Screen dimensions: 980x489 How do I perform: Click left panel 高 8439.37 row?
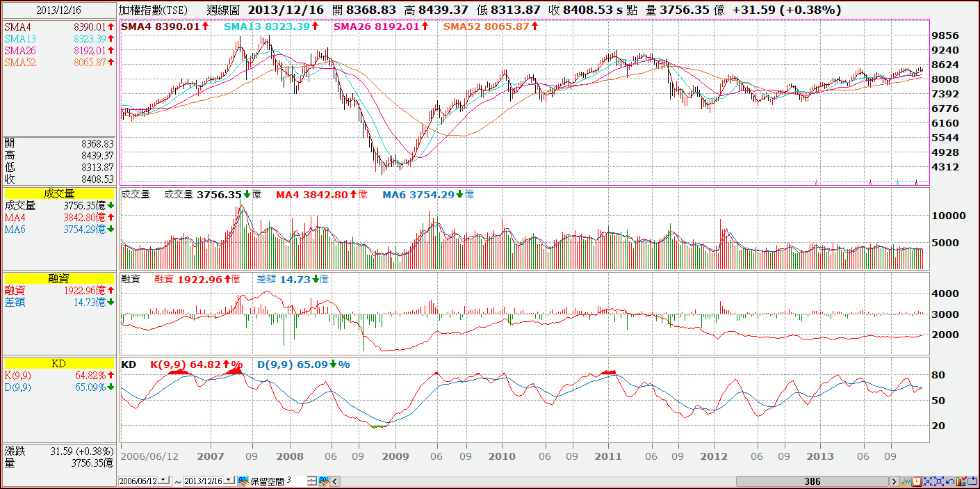pyautogui.click(x=58, y=155)
